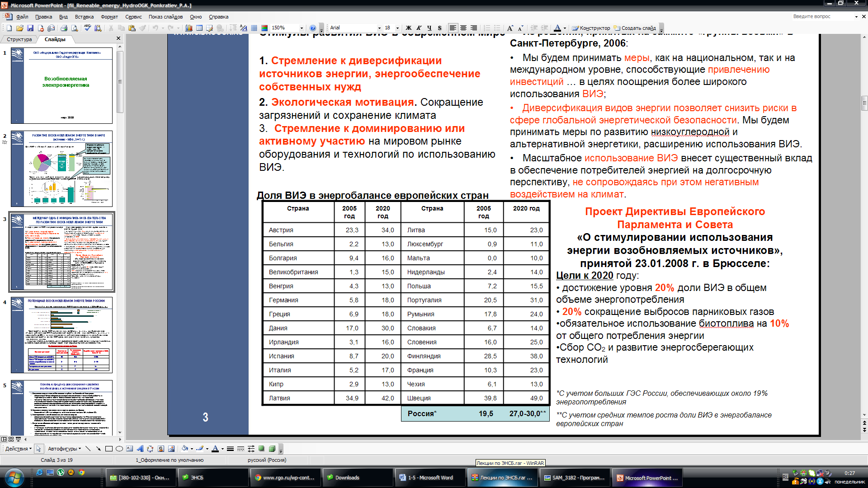
Task: Insert a chart using the chart icon
Action: click(x=189, y=28)
